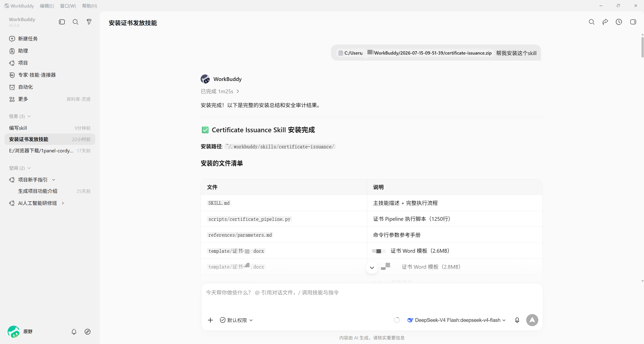Click the certificate-issuance.zip file path
Viewport: 644px width, 344px height.
pos(418,53)
